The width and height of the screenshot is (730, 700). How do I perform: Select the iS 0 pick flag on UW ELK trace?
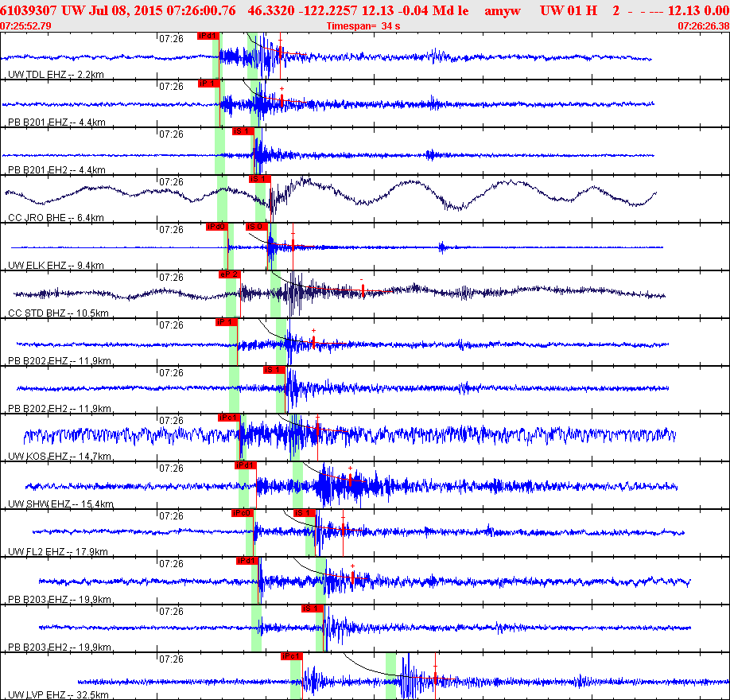257,227
